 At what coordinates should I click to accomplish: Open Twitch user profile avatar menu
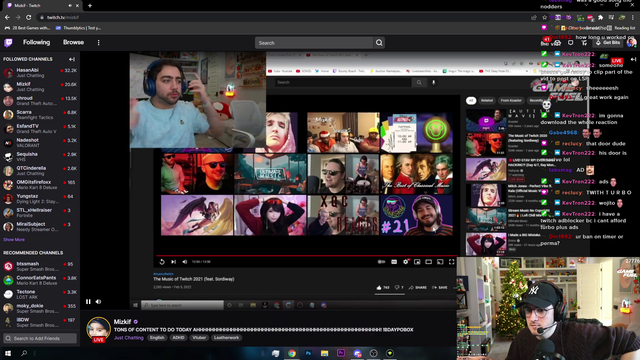coord(631,42)
